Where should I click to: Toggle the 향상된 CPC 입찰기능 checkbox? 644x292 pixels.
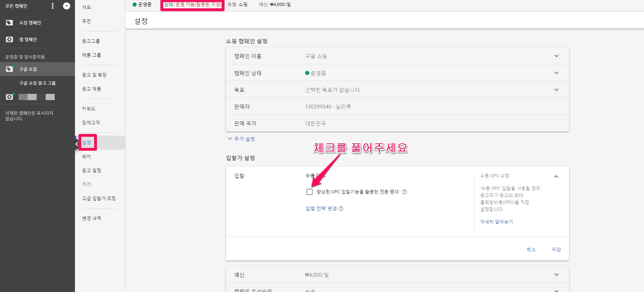309,192
